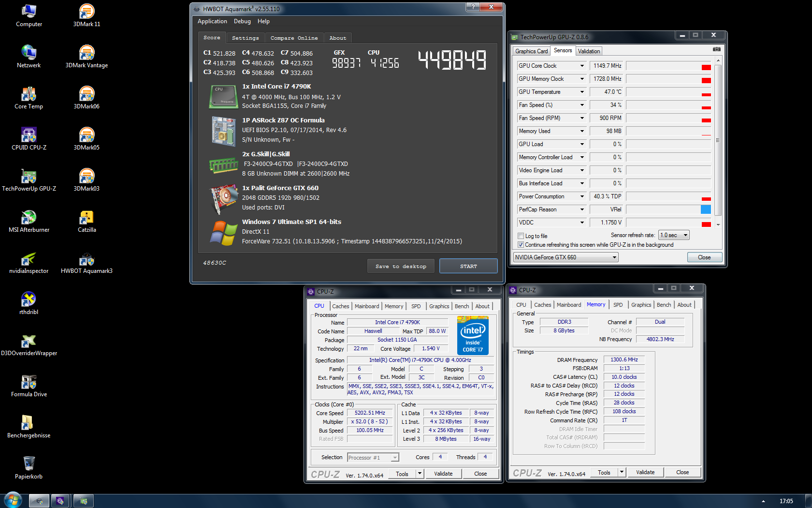Open the GPU Core Clock sensor dropdown
The image size is (812, 508).
[582, 66]
